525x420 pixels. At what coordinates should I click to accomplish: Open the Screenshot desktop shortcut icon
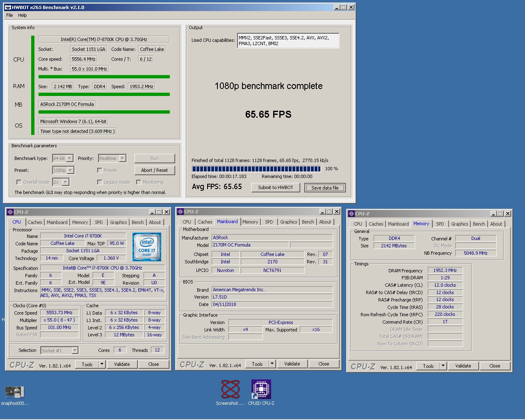[x=230, y=389]
